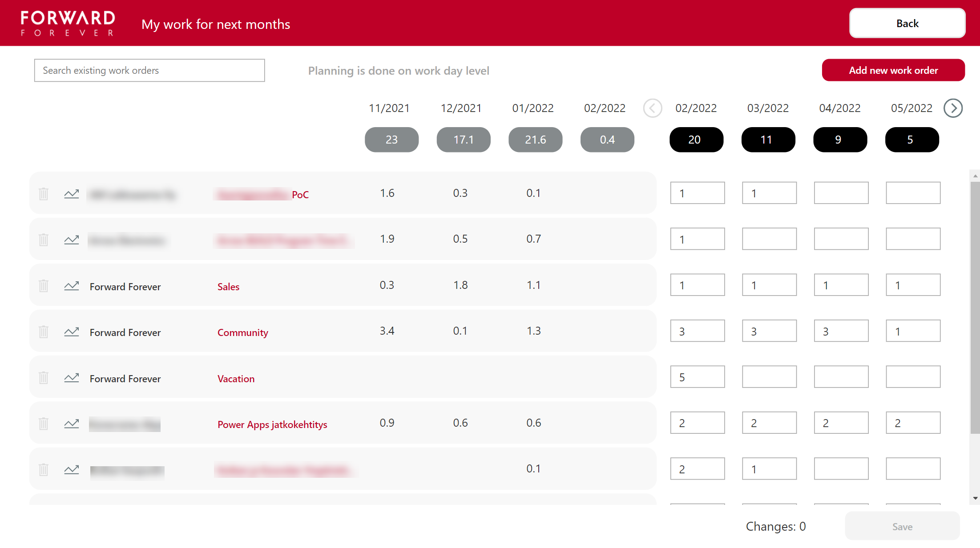
Task: Click the 04/2022 field in Community row
Action: click(x=841, y=331)
